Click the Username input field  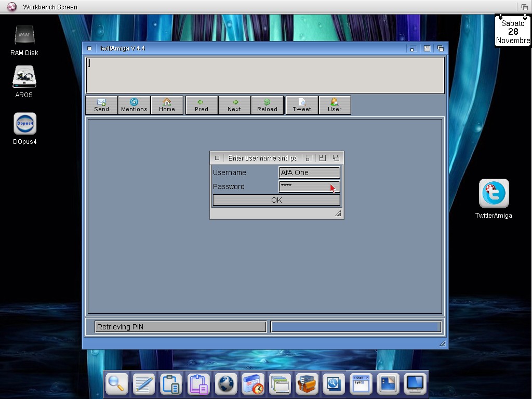coord(309,172)
